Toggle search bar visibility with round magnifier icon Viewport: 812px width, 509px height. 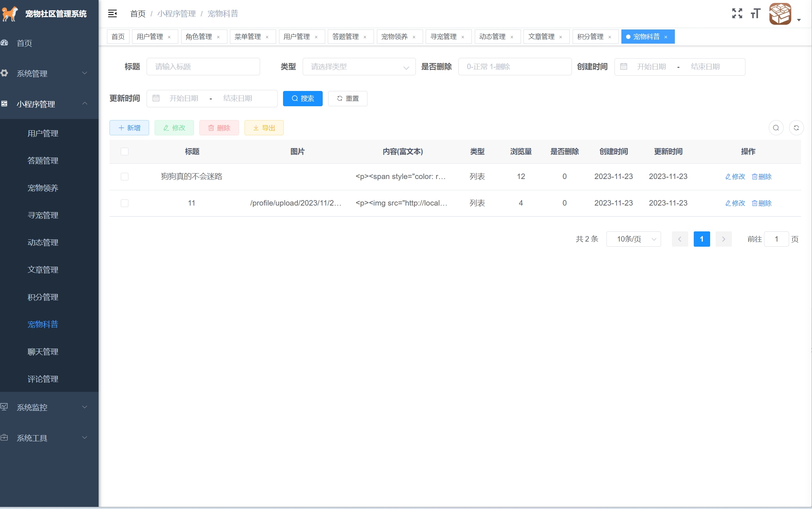click(776, 128)
